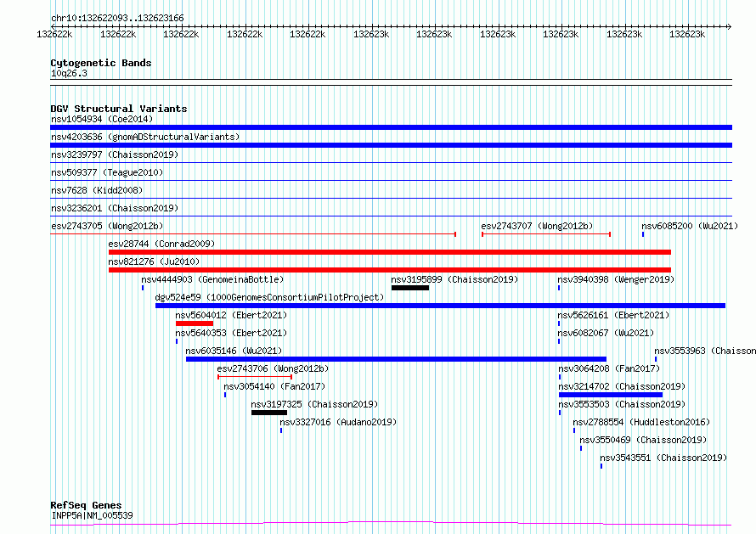
Task: Click the blue nsv3214702 (Chaisson2019) bar
Action: (x=611, y=395)
